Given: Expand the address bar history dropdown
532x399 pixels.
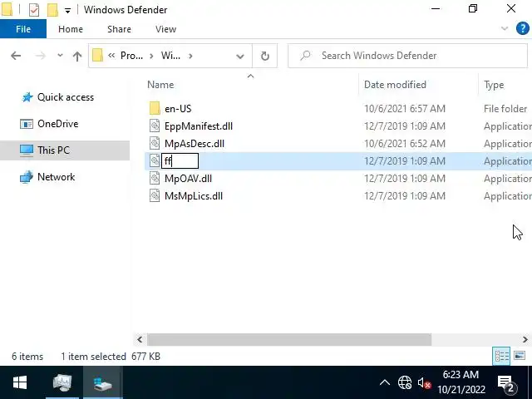Looking at the screenshot, I should pos(240,56).
